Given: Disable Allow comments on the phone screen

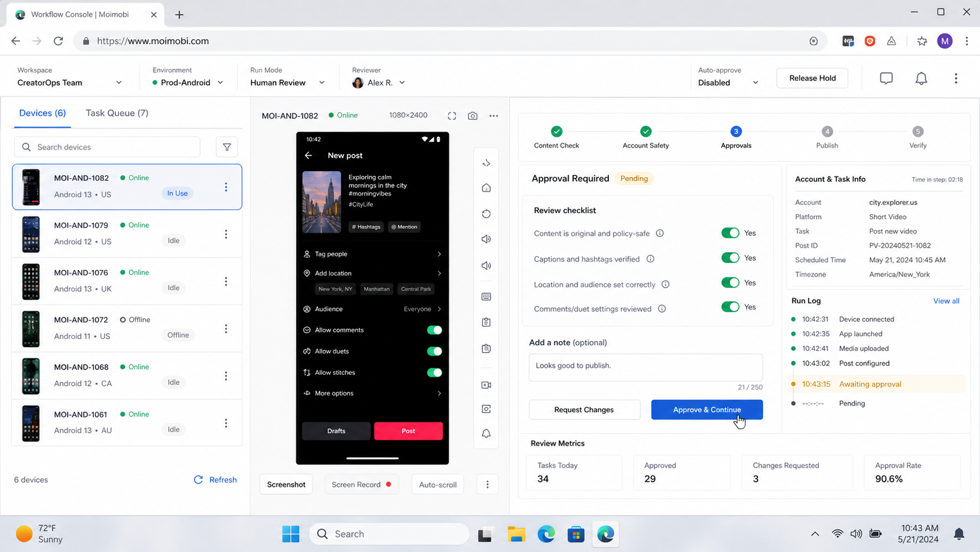Looking at the screenshot, I should (x=434, y=330).
